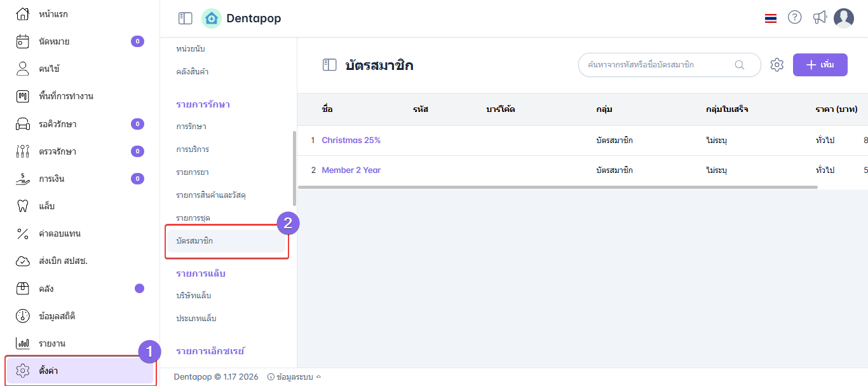868x386 pixels.
Task: Open the Lab section tooth icon
Action: point(23,206)
